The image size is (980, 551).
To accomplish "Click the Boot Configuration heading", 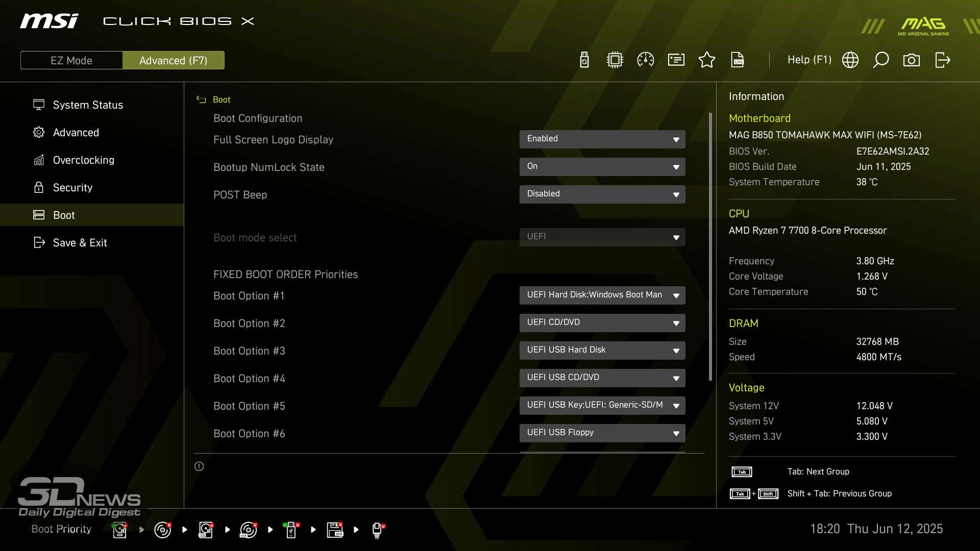I will coord(258,118).
